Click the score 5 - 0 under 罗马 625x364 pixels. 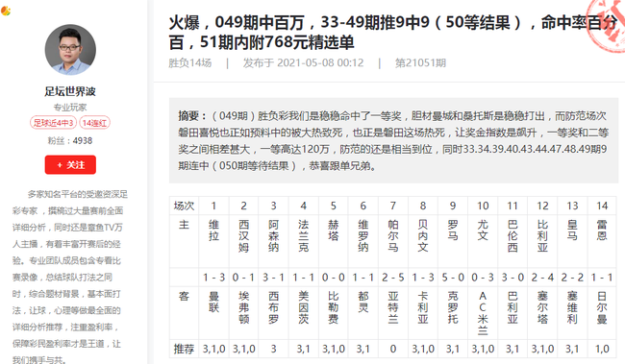click(x=453, y=278)
